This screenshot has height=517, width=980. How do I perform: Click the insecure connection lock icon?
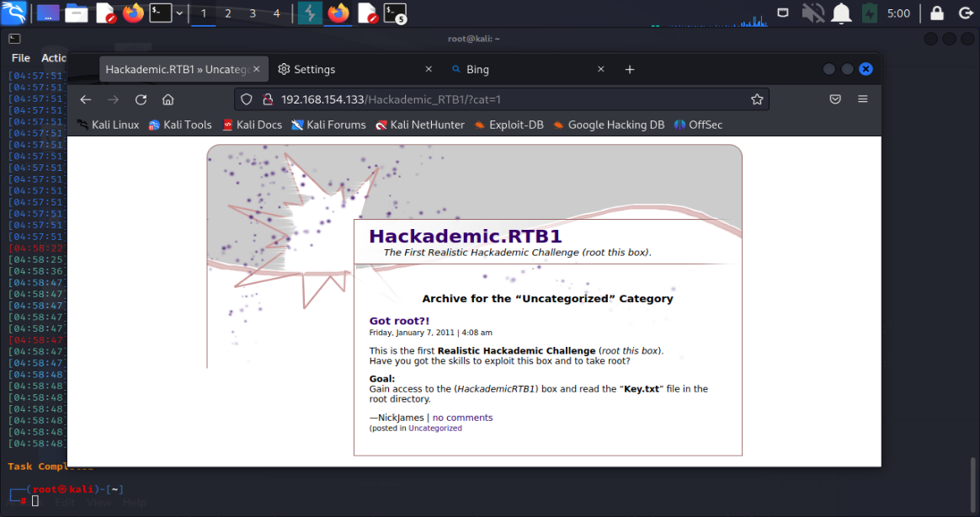(268, 99)
